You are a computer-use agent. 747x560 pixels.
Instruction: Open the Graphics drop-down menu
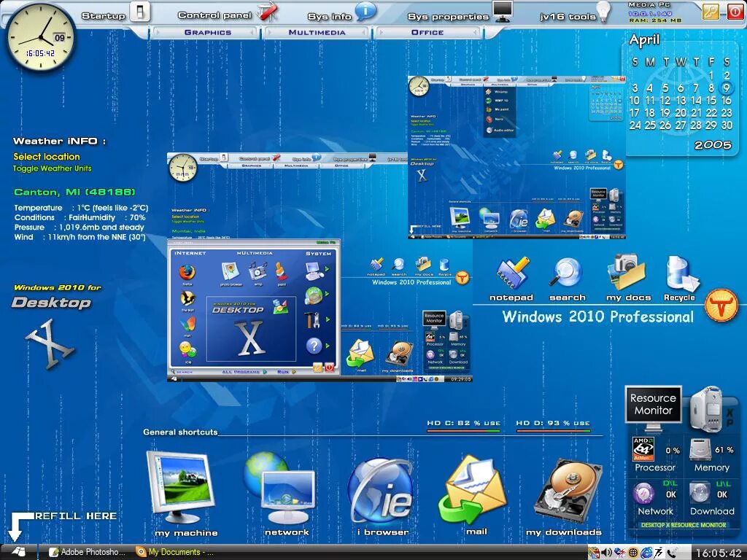[208, 32]
